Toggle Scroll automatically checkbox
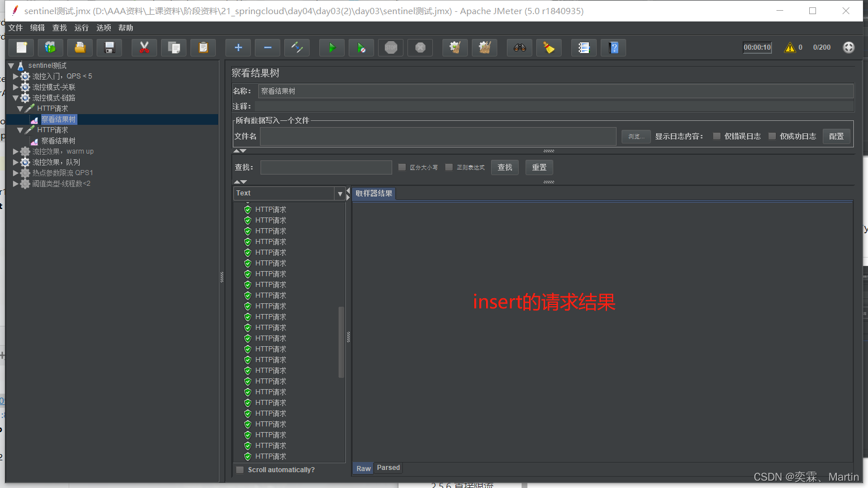This screenshot has height=488, width=868. 240,470
